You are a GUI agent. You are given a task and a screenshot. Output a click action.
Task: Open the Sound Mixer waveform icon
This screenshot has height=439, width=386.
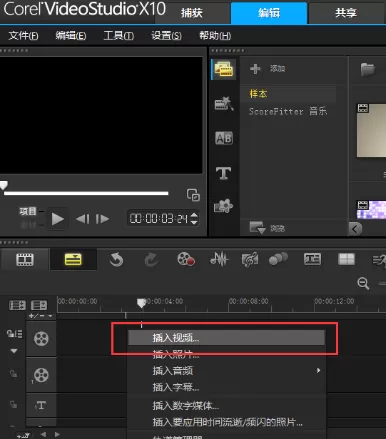tap(219, 259)
